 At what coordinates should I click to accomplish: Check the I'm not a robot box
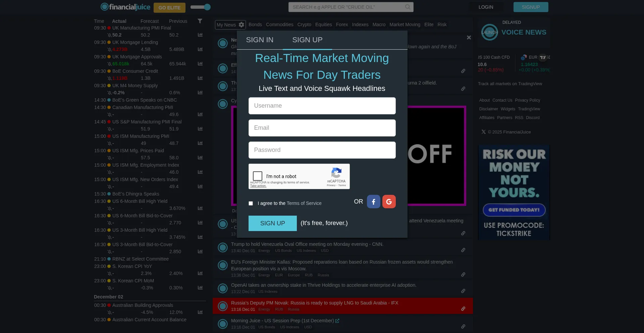pyautogui.click(x=258, y=176)
